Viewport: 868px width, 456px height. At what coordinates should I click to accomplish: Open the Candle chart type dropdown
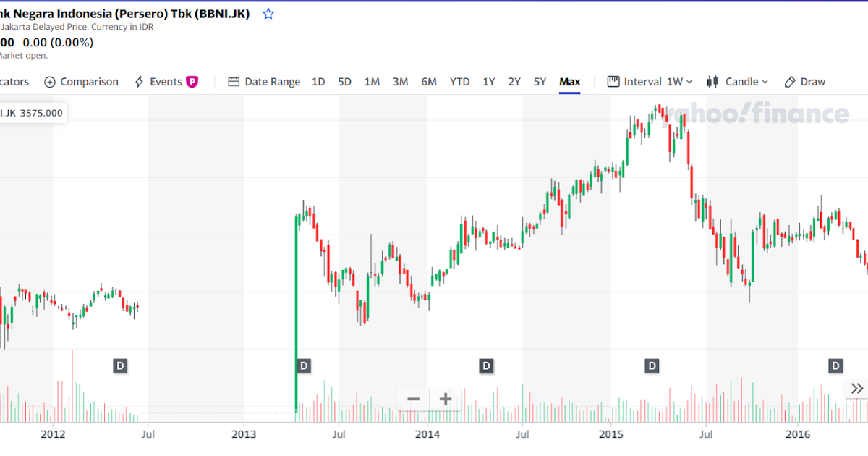click(737, 82)
